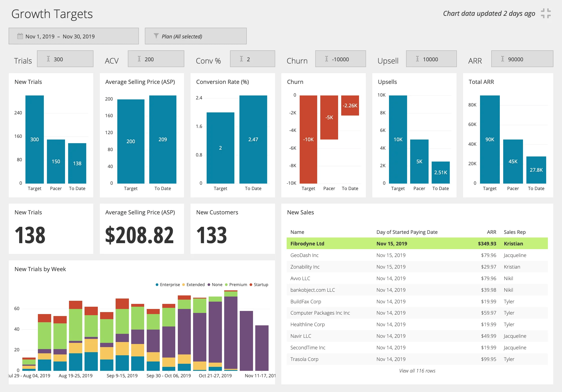
Task: Open View all 116 rows link
Action: tap(417, 371)
